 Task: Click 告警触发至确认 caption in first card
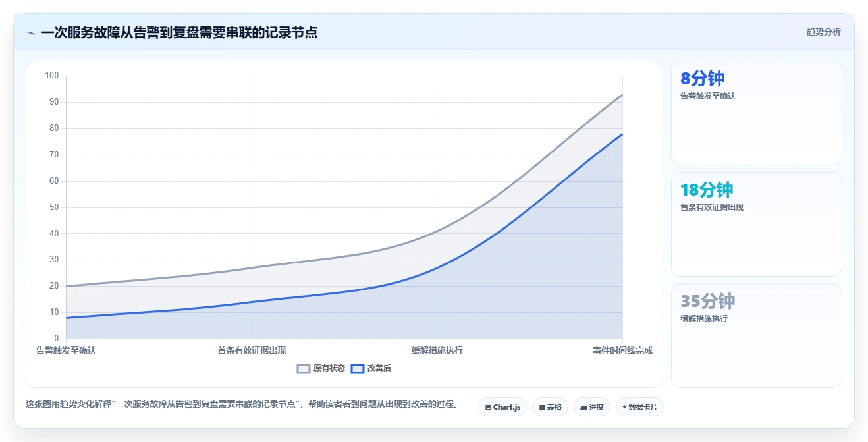click(707, 96)
